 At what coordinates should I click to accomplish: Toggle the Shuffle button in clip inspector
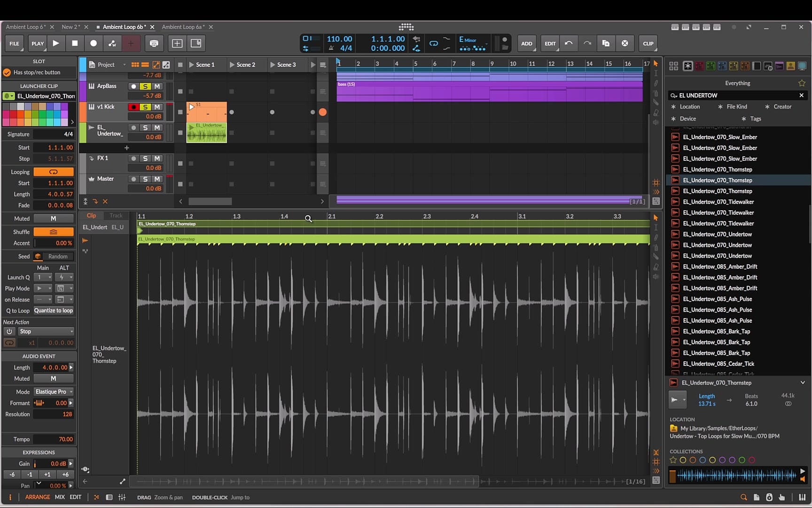point(54,232)
